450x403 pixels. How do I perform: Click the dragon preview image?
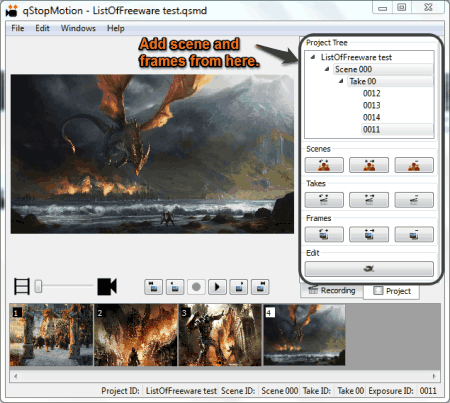[152, 154]
